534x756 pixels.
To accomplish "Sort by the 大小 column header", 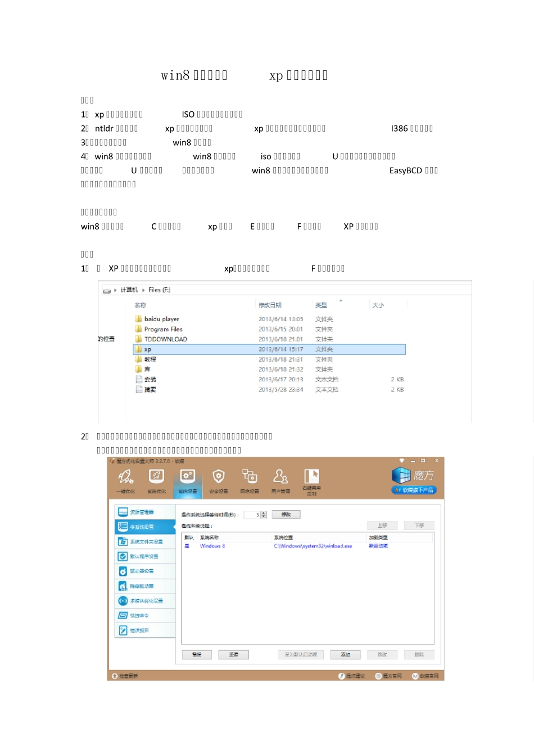I will click(378, 305).
